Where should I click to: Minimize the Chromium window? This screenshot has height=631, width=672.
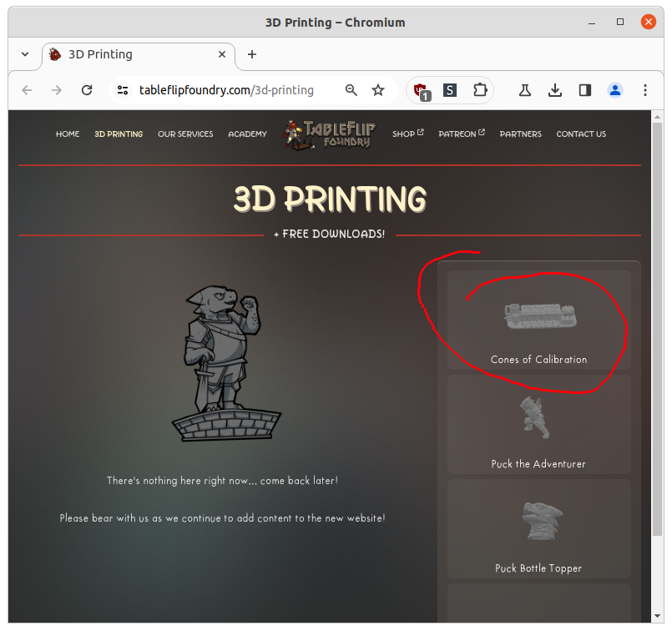(x=592, y=22)
